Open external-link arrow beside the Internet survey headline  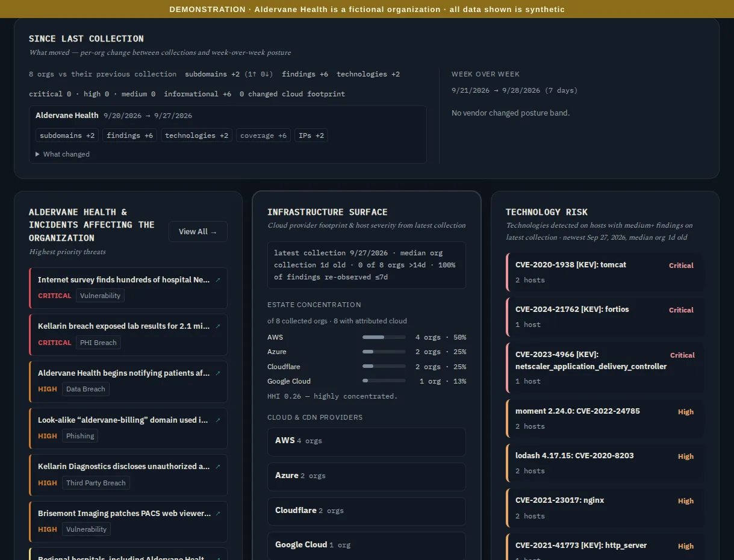(x=217, y=280)
